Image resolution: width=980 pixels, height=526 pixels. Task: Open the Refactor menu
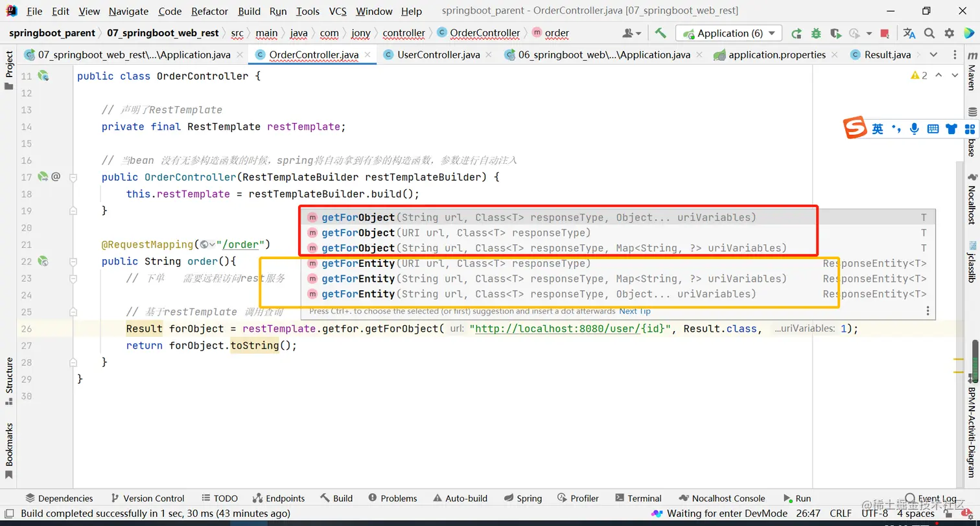[x=209, y=11]
